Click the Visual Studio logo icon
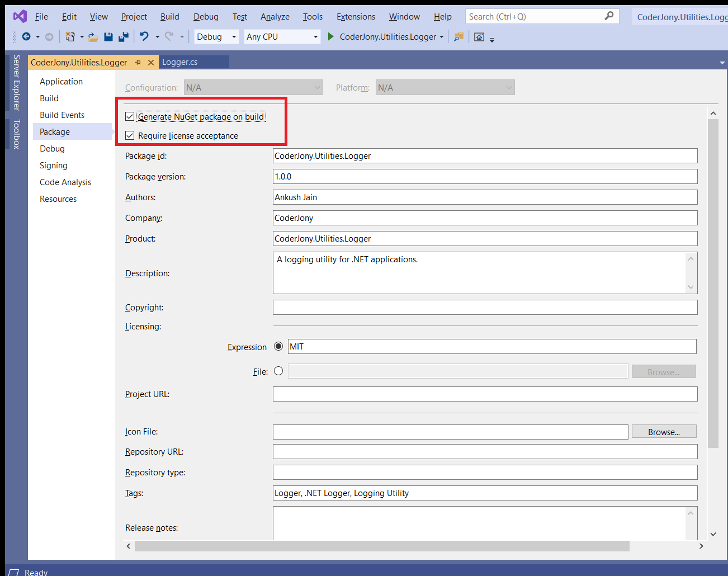The image size is (728, 576). pos(20,16)
